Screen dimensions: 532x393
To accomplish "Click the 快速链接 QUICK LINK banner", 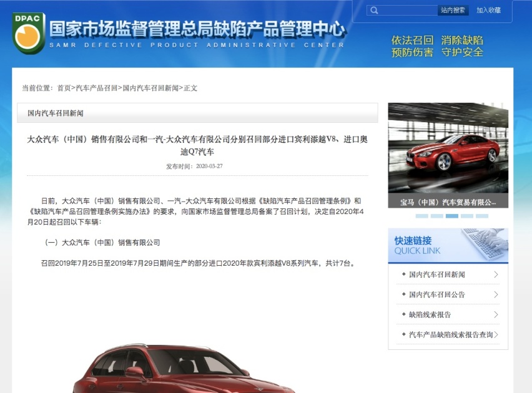I will click(x=448, y=246).
